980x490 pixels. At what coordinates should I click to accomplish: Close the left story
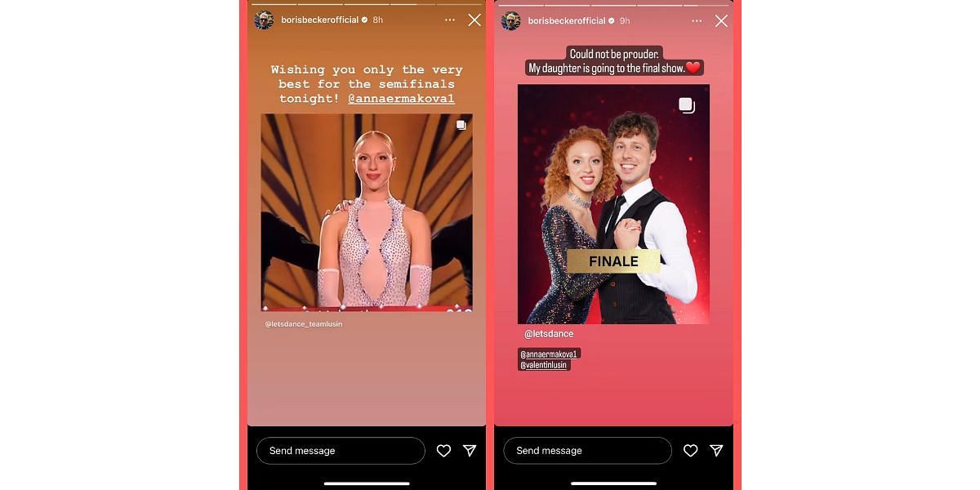474,20
